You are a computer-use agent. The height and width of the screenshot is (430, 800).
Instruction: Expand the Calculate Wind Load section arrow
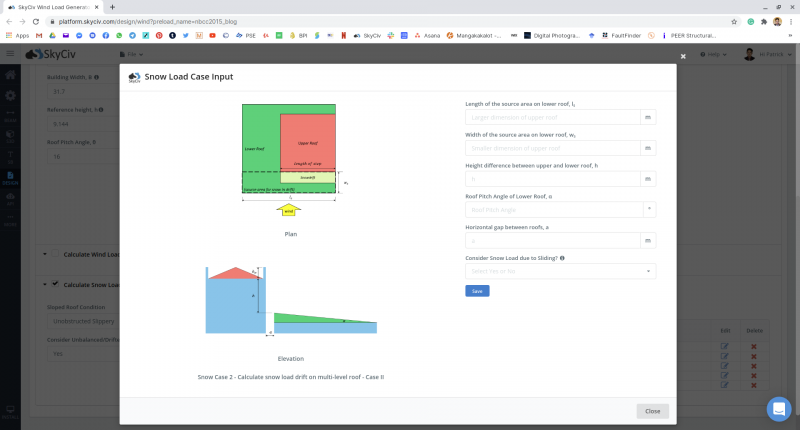[x=44, y=254]
